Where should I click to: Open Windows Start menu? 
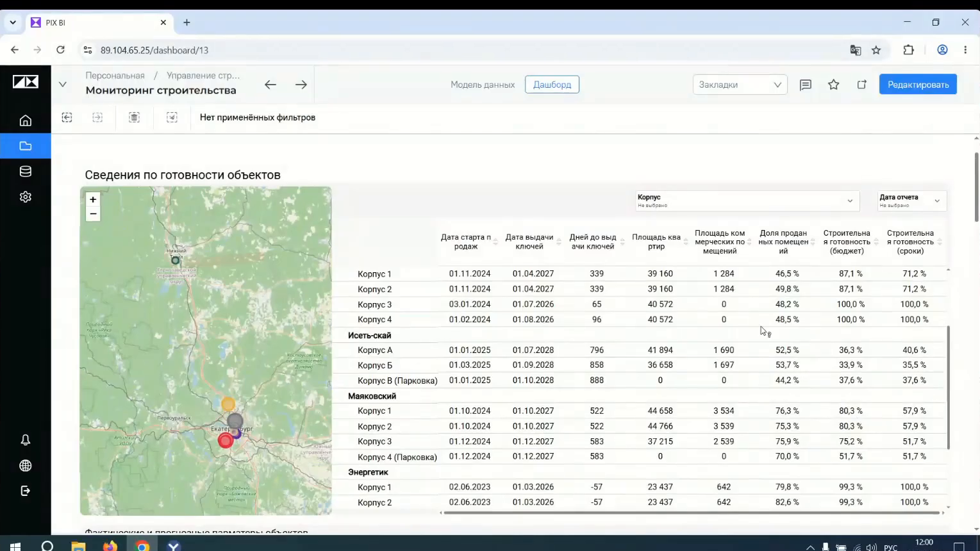(x=15, y=546)
